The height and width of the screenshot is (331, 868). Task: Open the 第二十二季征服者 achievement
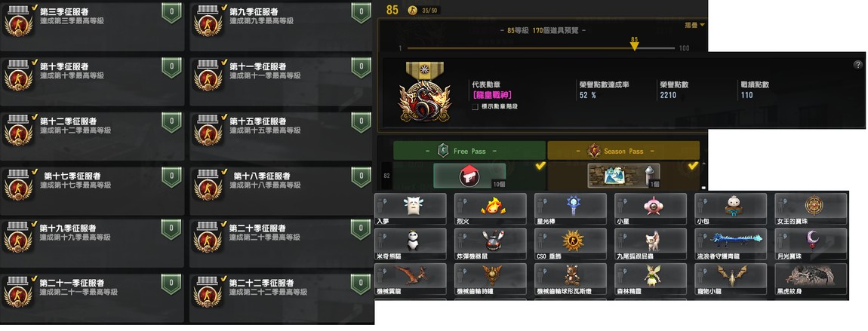click(281, 298)
